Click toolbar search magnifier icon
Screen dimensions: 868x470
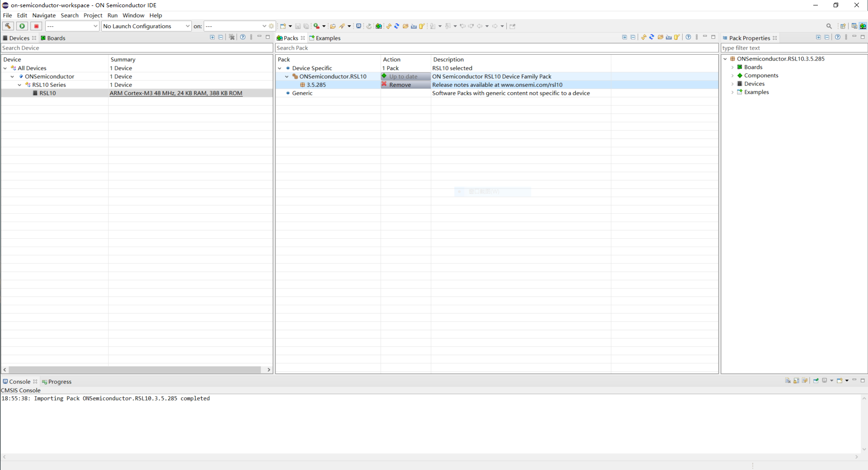(x=829, y=26)
